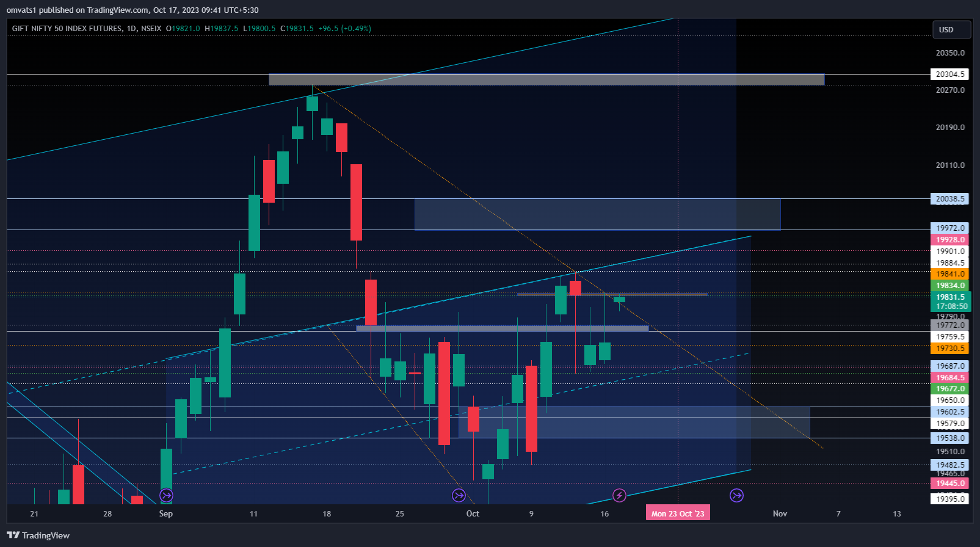
Task: Select the 19687.0 price label
Action: (950, 366)
